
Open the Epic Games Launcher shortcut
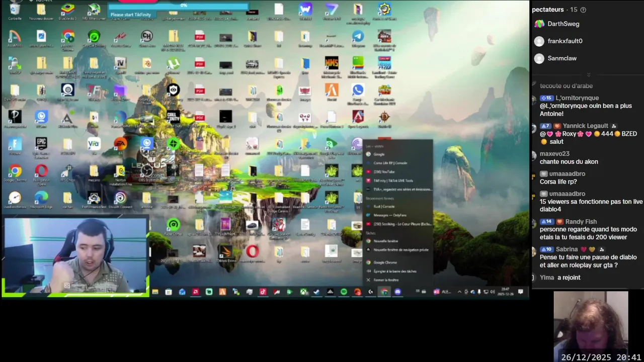[x=41, y=147]
